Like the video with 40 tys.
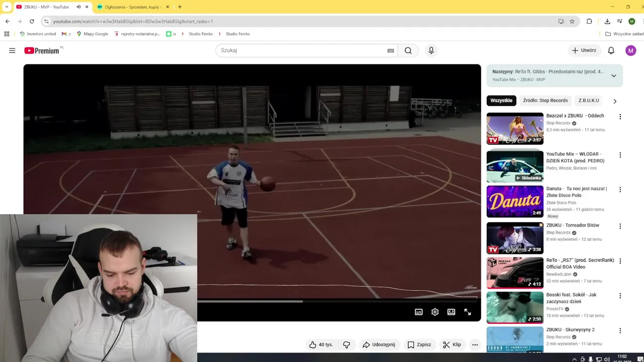 (321, 344)
